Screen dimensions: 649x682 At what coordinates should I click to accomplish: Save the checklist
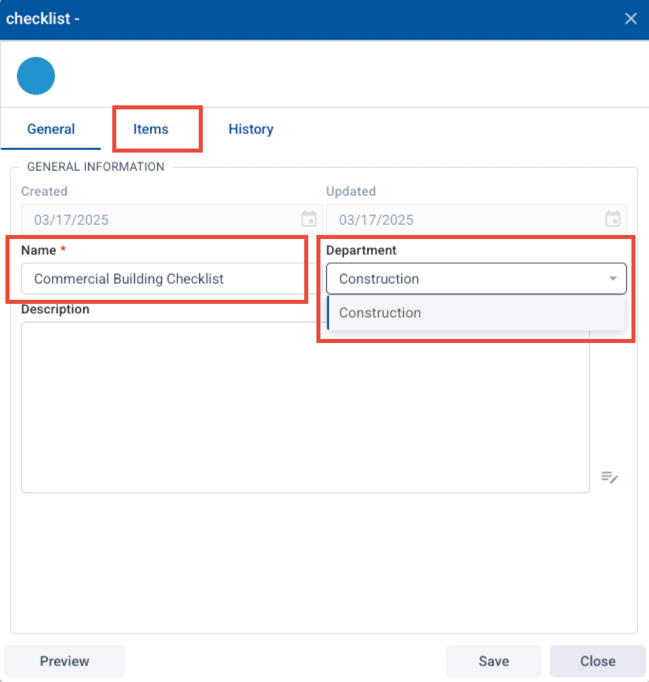pyautogui.click(x=493, y=661)
